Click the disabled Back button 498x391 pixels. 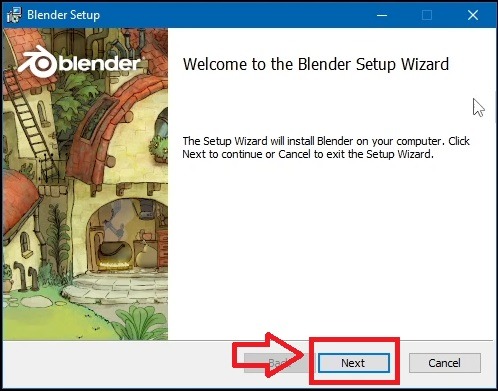(x=277, y=363)
